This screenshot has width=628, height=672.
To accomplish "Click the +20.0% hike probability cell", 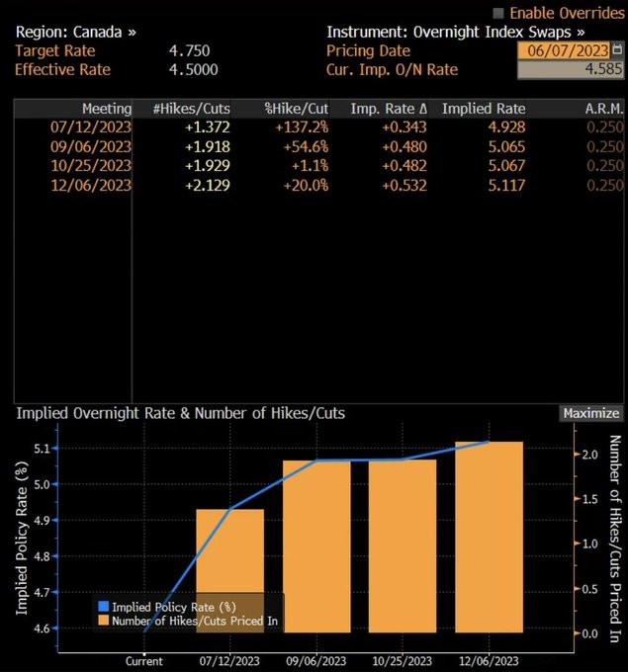I will point(306,185).
